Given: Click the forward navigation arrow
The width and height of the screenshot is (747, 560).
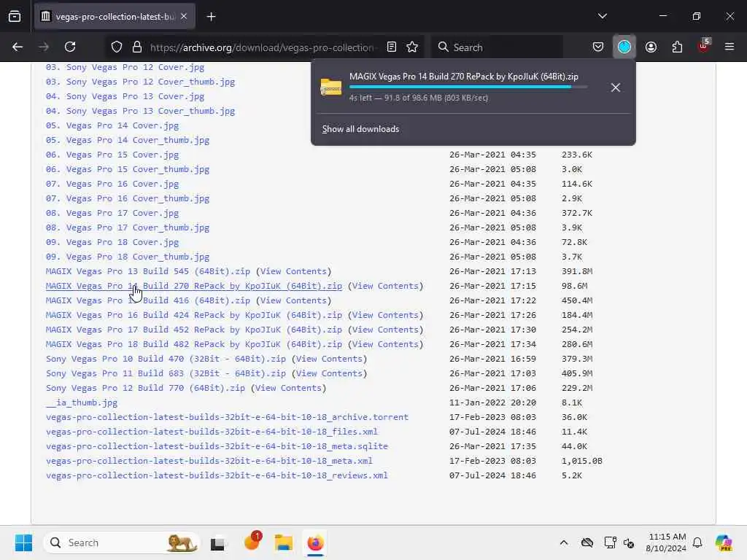Looking at the screenshot, I should [44, 47].
